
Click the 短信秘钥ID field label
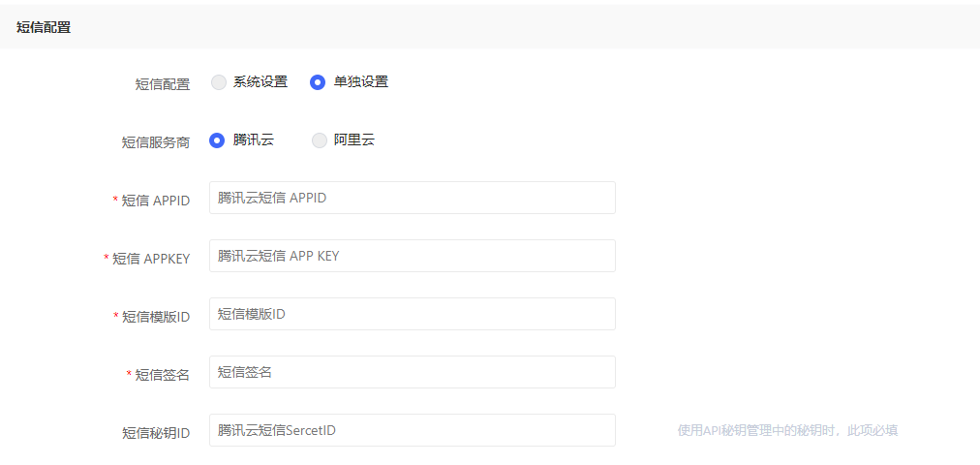pyautogui.click(x=155, y=433)
